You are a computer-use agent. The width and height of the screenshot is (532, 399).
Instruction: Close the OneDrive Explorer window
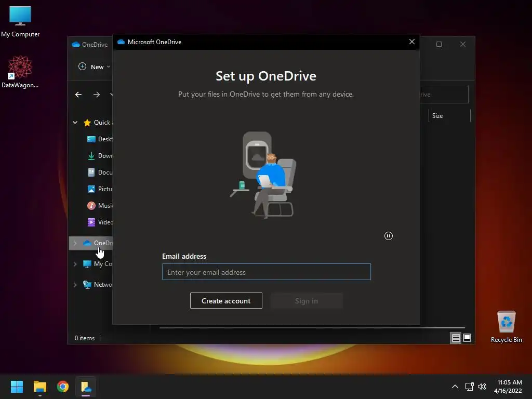coord(463,44)
